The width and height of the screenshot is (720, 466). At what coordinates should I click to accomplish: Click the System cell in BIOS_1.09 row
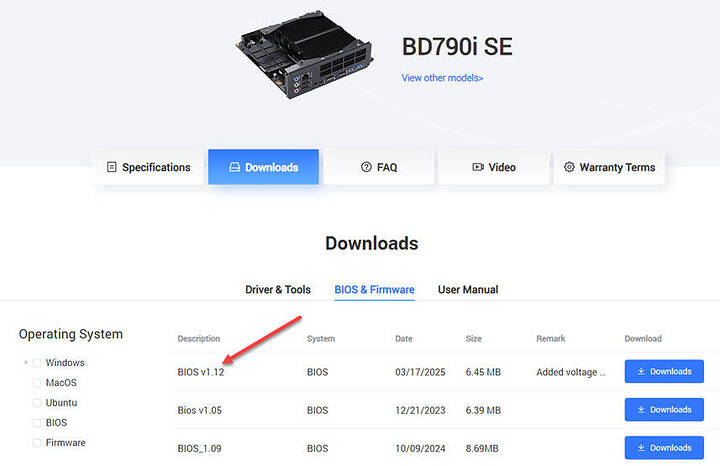317,448
